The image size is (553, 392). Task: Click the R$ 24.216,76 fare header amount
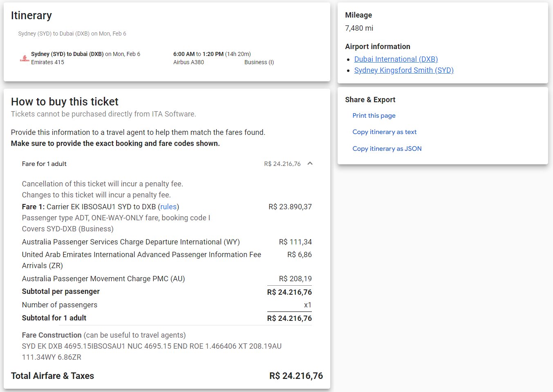tap(282, 164)
